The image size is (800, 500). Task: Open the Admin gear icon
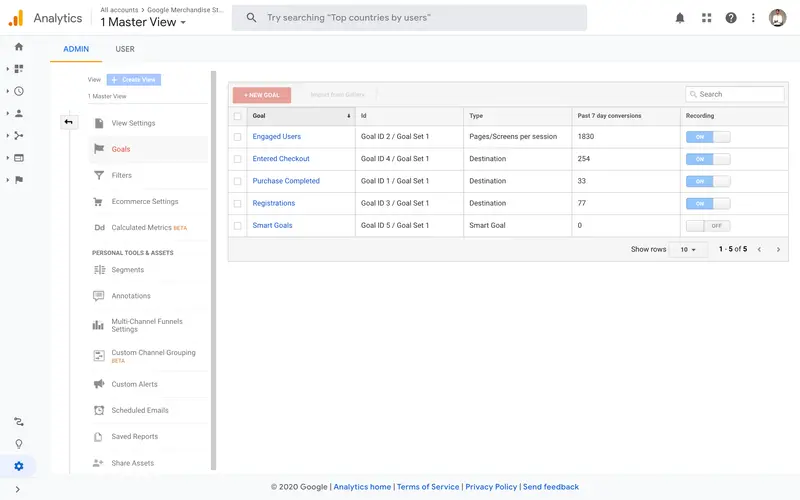click(19, 466)
